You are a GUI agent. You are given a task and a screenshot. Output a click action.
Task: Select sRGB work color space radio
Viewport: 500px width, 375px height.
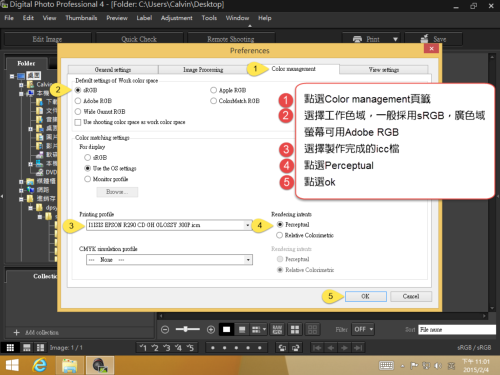(x=78, y=90)
